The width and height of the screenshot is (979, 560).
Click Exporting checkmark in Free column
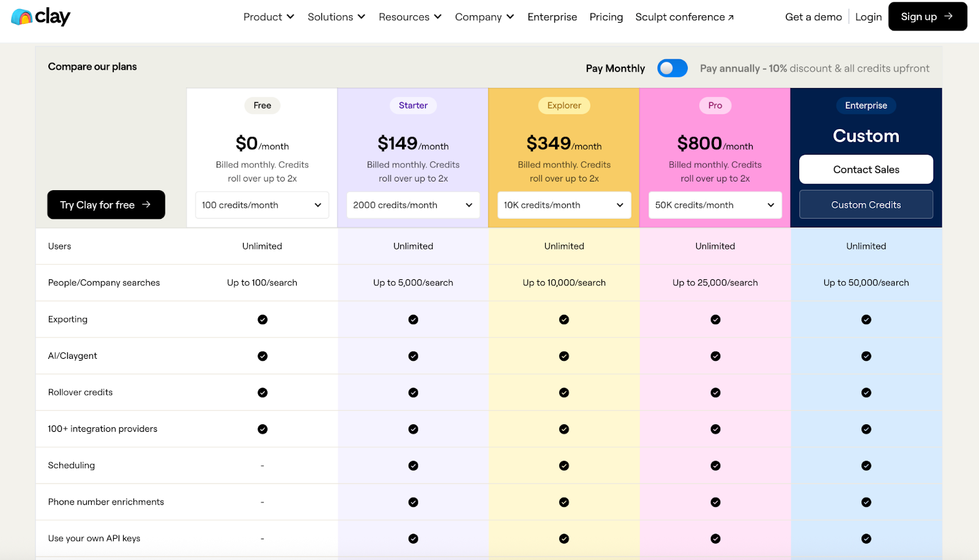click(x=262, y=319)
